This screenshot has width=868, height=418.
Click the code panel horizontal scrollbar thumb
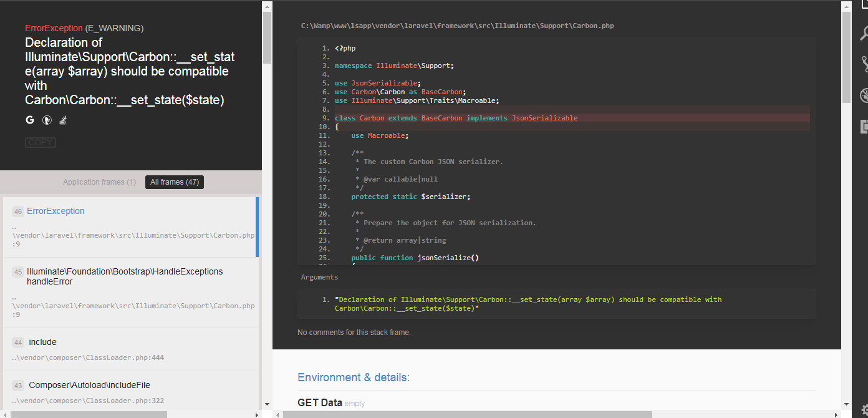tap(467, 414)
